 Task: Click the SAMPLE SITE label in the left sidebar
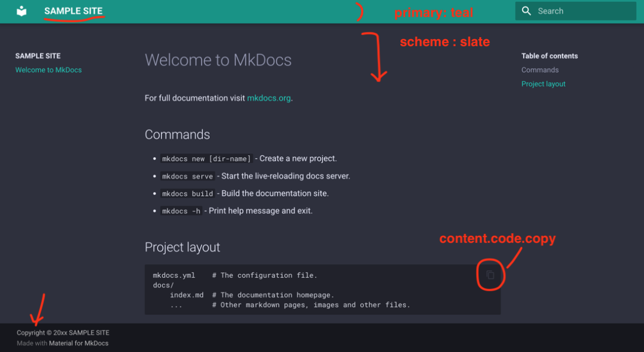coord(38,56)
